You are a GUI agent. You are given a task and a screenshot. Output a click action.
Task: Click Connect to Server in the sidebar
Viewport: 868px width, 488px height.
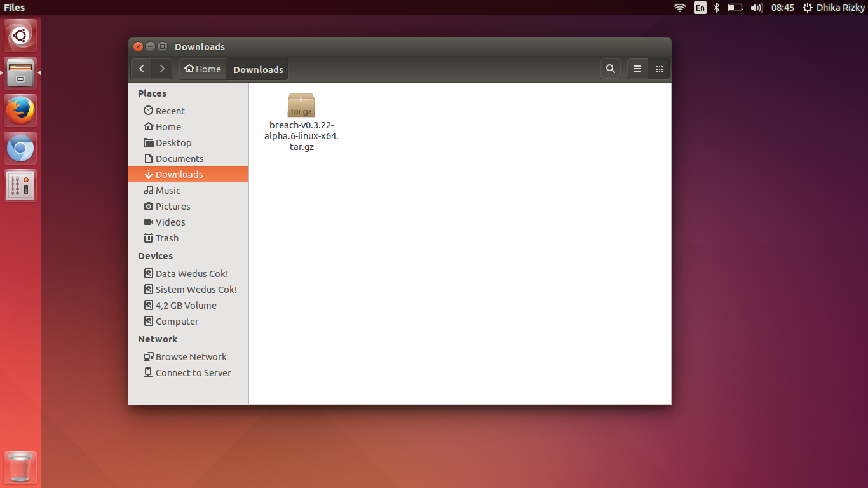point(188,372)
